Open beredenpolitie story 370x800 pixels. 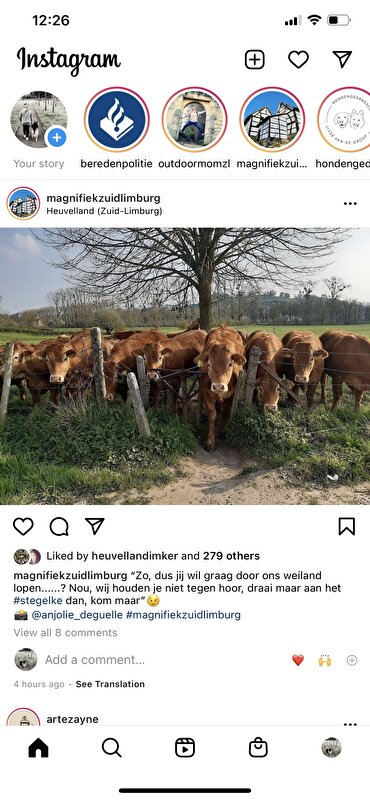(x=117, y=119)
